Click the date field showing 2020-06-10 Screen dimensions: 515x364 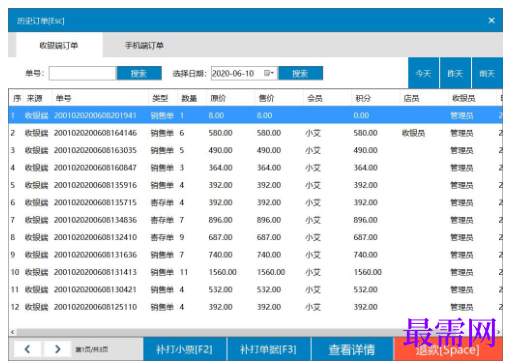pos(244,73)
